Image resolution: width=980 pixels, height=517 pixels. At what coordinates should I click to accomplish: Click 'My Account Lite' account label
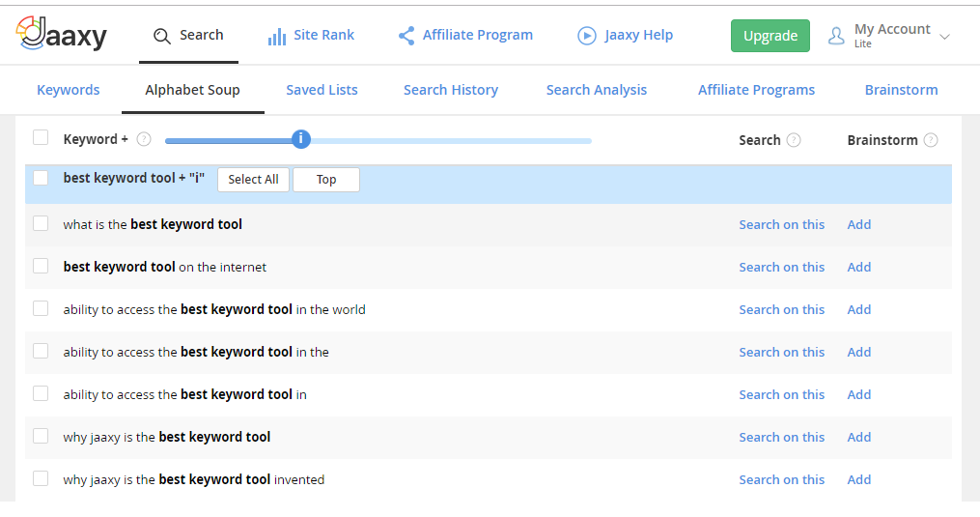coord(892,36)
